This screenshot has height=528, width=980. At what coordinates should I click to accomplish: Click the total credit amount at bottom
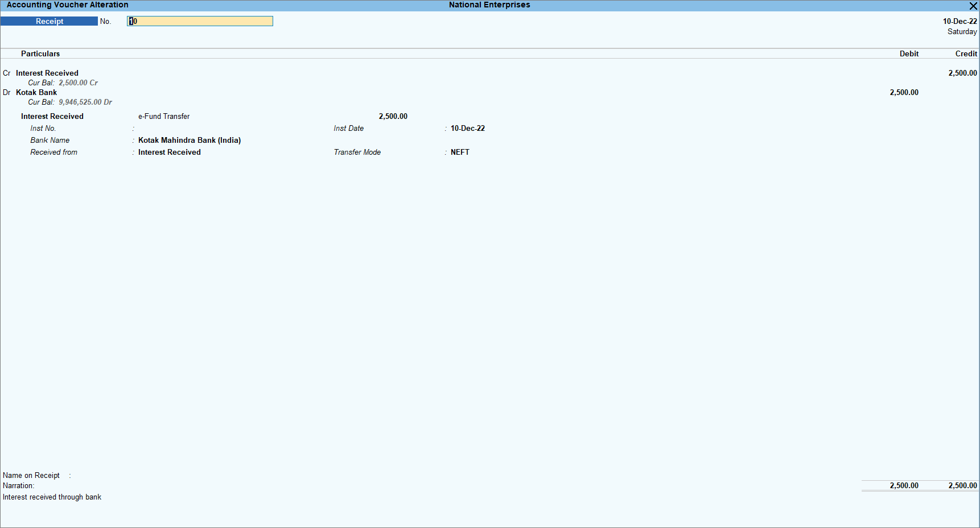coord(962,485)
